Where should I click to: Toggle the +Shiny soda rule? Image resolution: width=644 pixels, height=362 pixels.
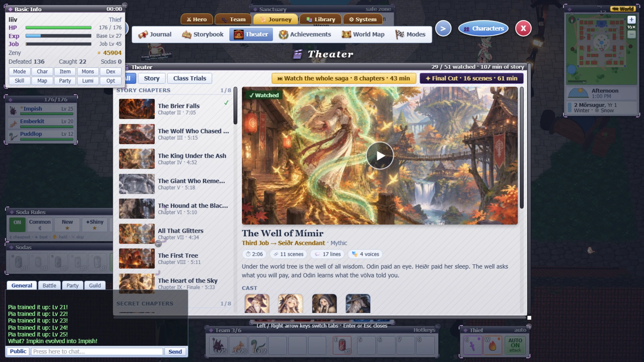tap(95, 224)
